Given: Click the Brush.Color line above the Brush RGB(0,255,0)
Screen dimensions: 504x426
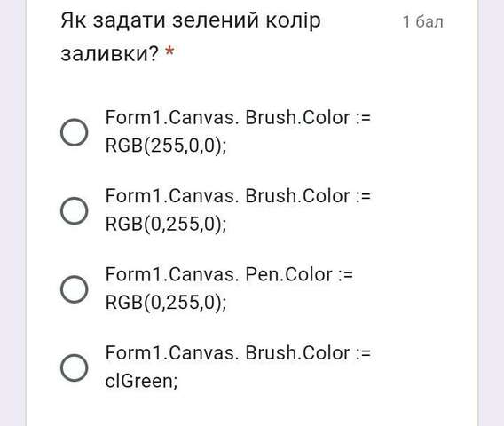Looking at the screenshot, I should (x=238, y=196).
